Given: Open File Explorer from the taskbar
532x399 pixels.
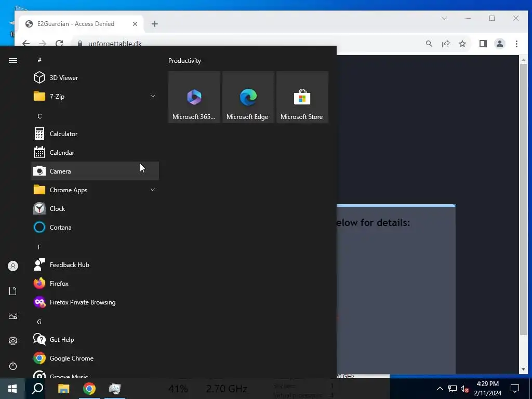Looking at the screenshot, I should 63,389.
